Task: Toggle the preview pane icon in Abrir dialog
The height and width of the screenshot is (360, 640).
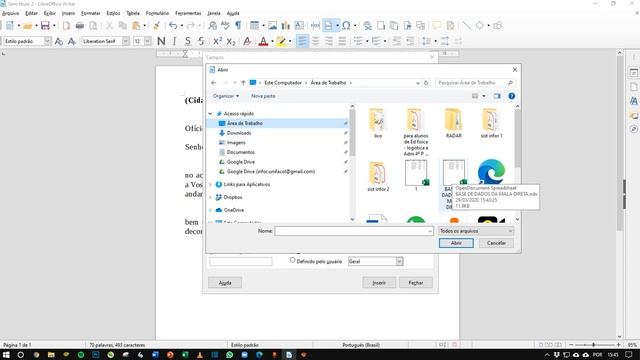Action: point(497,96)
